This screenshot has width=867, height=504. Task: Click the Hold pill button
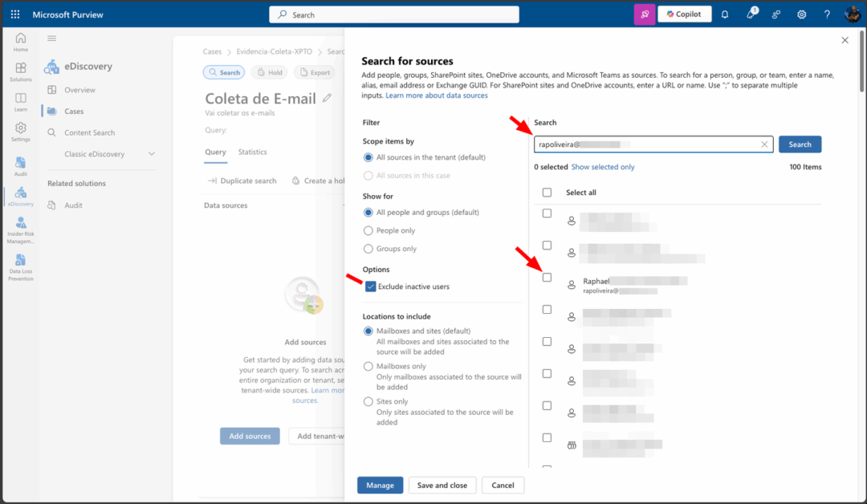click(269, 72)
